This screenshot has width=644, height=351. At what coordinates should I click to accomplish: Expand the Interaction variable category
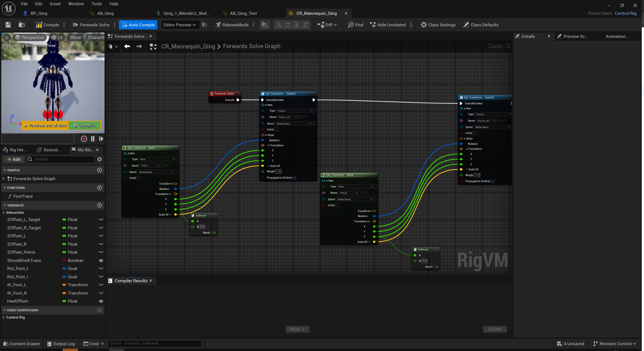point(4,213)
